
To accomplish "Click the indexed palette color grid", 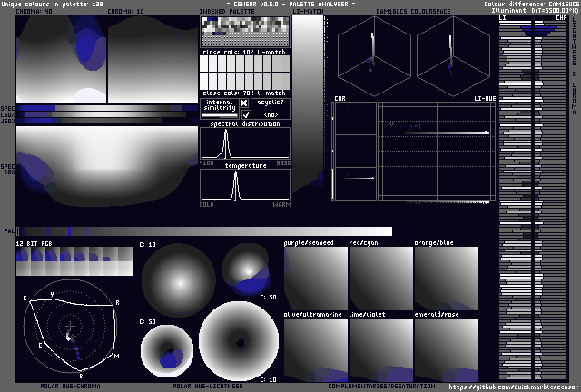I will click(244, 32).
